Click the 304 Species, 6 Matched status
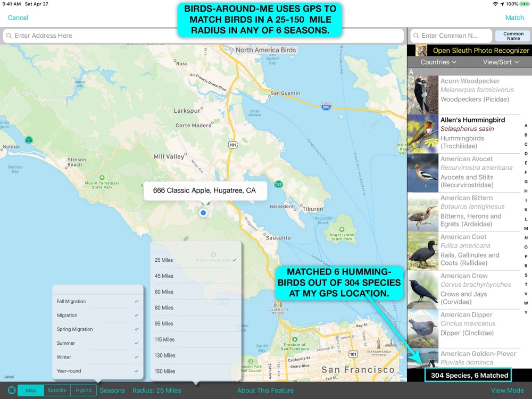 pos(469,375)
